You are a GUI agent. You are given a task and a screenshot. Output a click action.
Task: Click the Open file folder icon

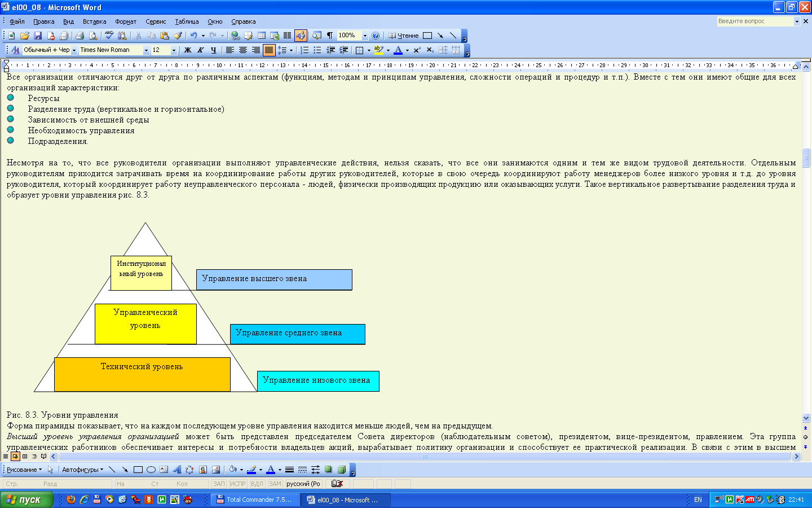click(25, 36)
